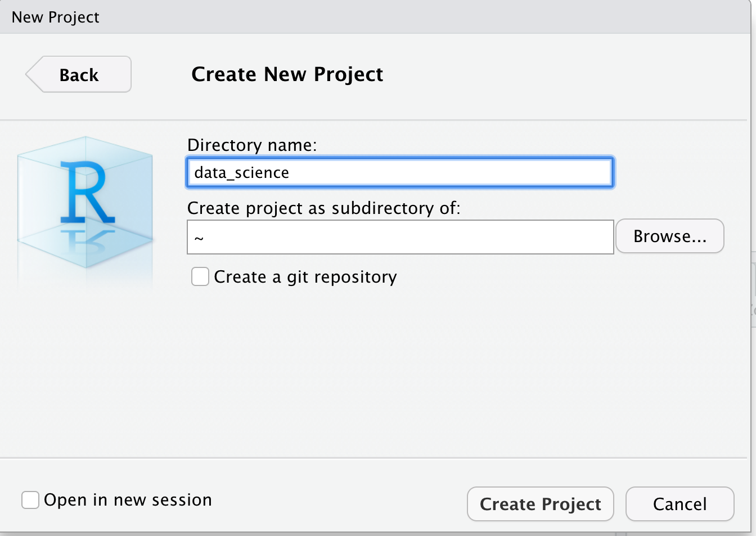Image resolution: width=756 pixels, height=536 pixels.
Task: Toggle Open in new session checkbox
Action: point(30,500)
